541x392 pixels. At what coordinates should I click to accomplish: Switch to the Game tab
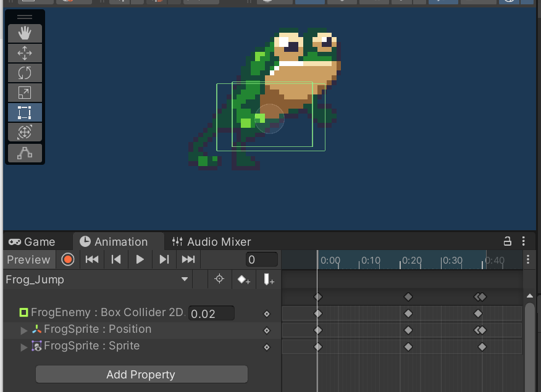pyautogui.click(x=32, y=242)
